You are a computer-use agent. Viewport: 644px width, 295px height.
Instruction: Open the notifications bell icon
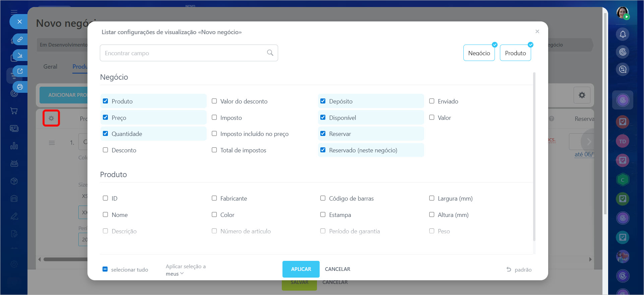tap(623, 34)
